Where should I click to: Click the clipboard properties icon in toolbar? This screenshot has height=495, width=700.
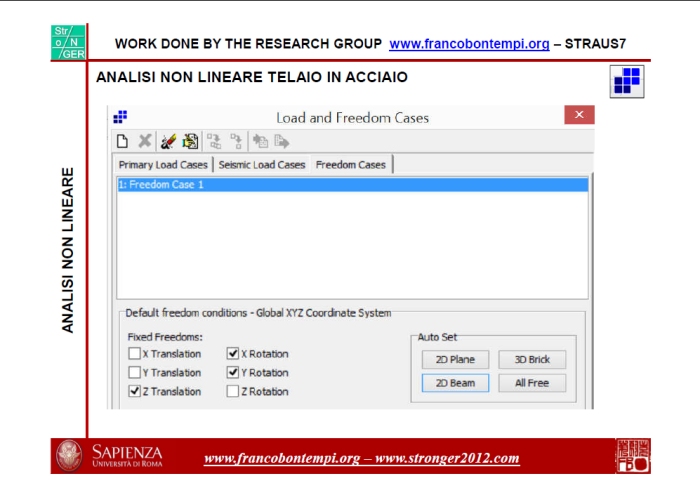pos(189,142)
